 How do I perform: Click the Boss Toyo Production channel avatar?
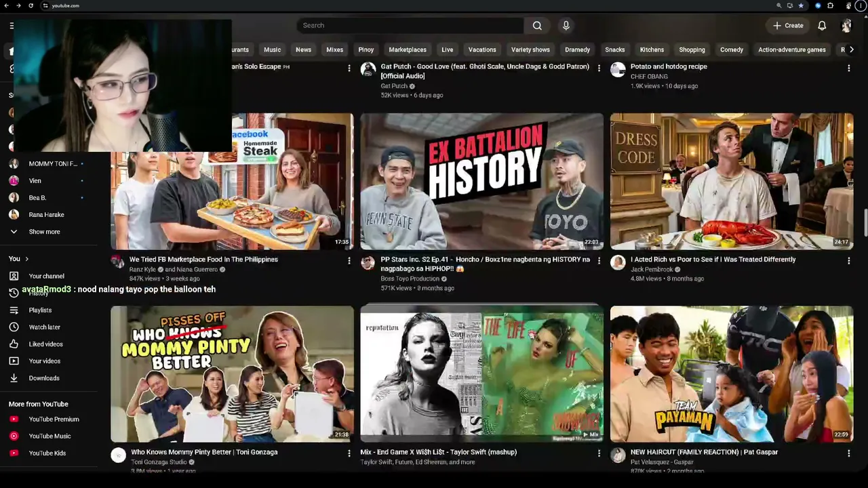click(368, 262)
